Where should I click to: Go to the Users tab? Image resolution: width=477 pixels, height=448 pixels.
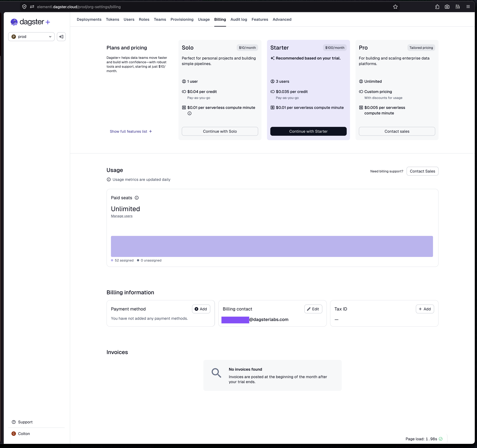point(129,19)
